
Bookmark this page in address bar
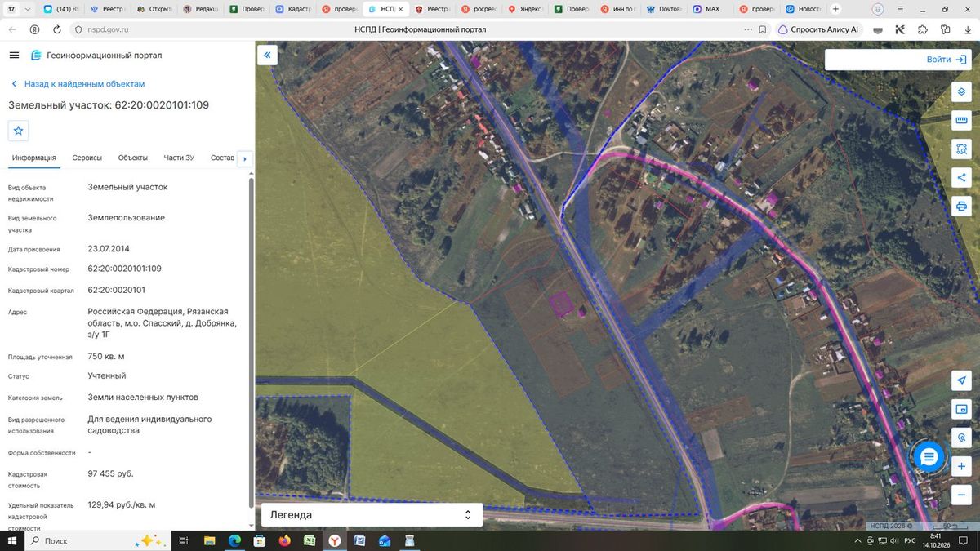762,29
